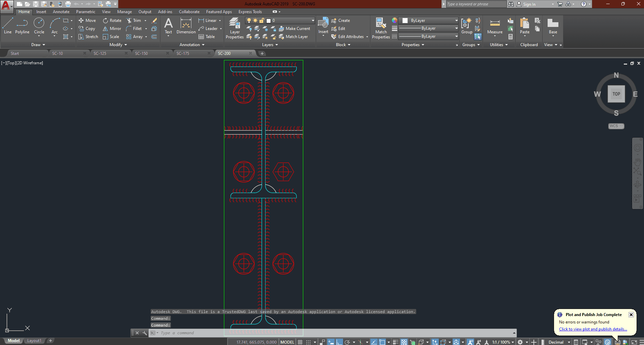Click the plot and publish details link

coord(593,329)
